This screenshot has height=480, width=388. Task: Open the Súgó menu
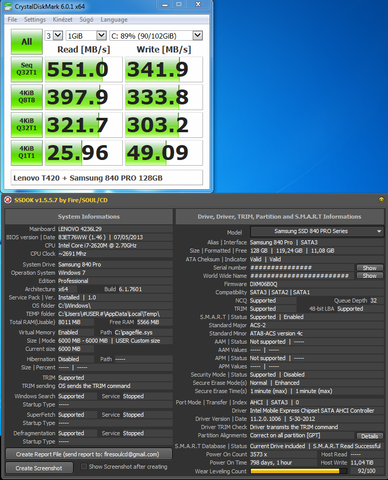[86, 20]
